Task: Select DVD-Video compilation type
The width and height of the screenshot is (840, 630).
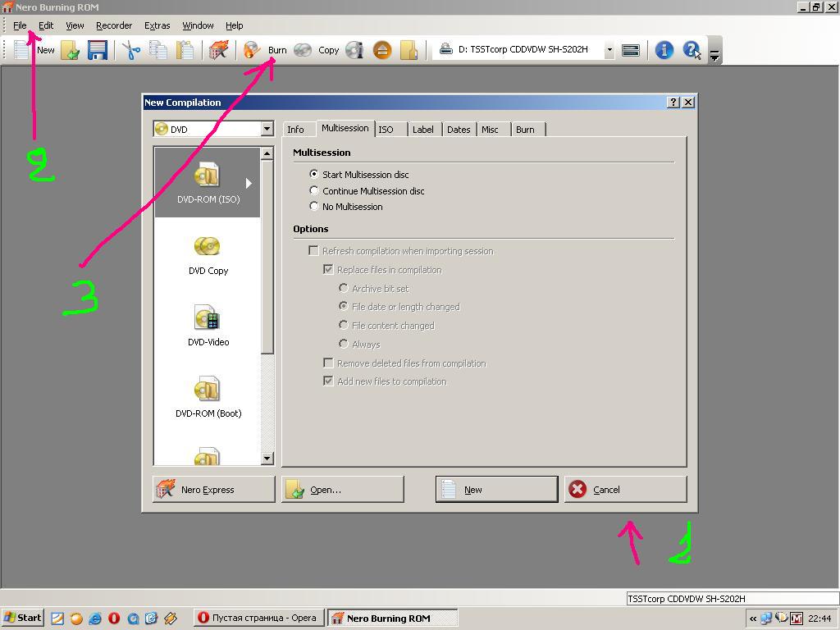Action: point(208,326)
